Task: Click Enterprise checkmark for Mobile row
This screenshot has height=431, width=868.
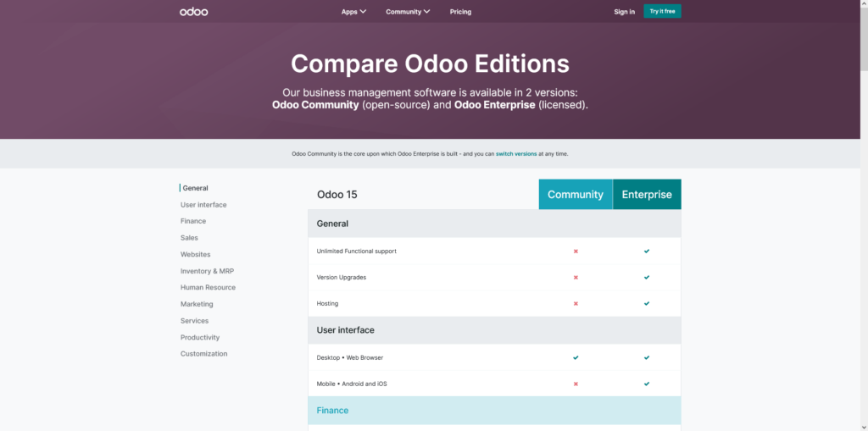Action: pos(647,384)
